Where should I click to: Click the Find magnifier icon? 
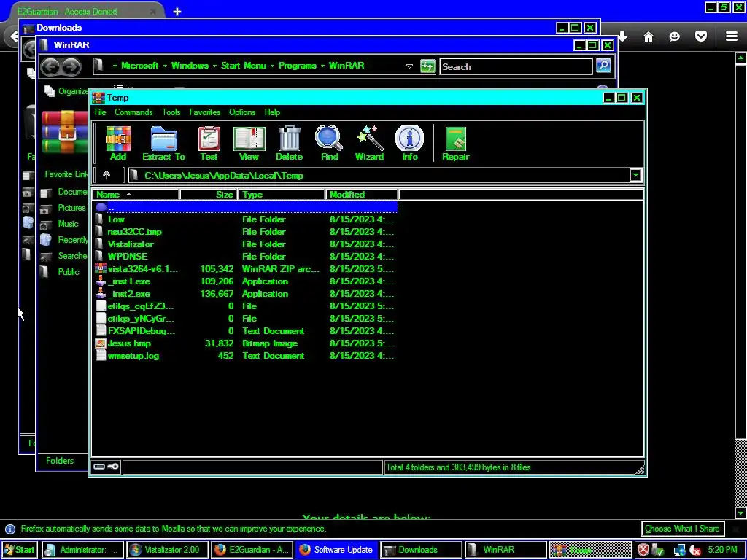click(x=329, y=143)
